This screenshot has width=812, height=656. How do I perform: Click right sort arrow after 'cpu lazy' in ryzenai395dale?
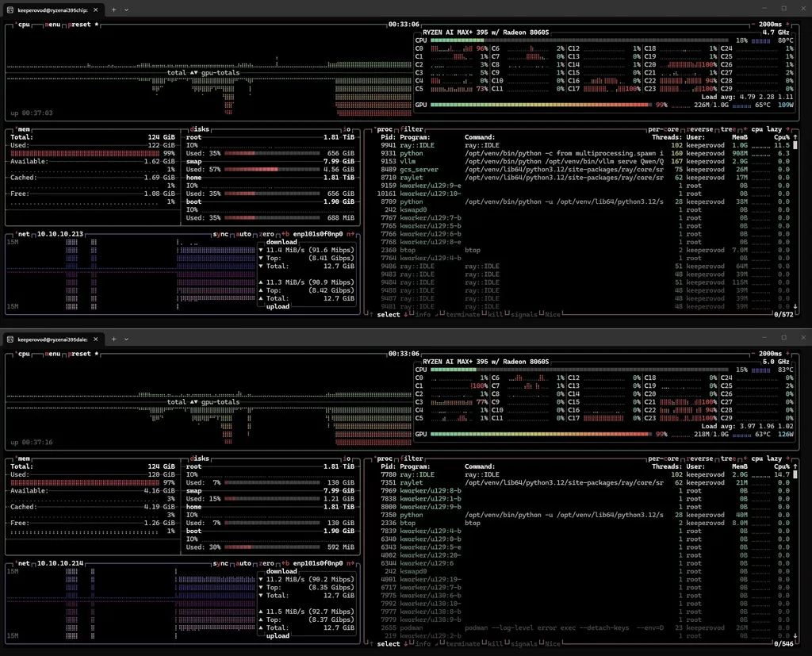787,458
